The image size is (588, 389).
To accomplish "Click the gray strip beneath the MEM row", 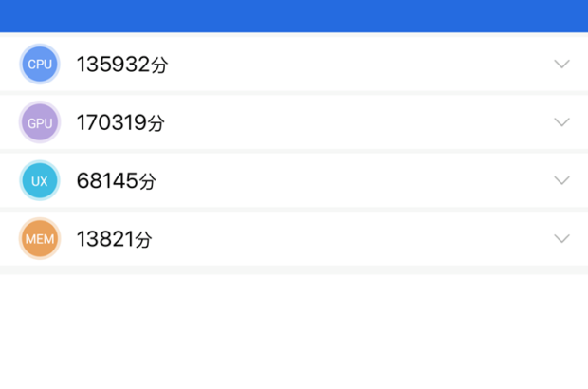I will (x=294, y=270).
